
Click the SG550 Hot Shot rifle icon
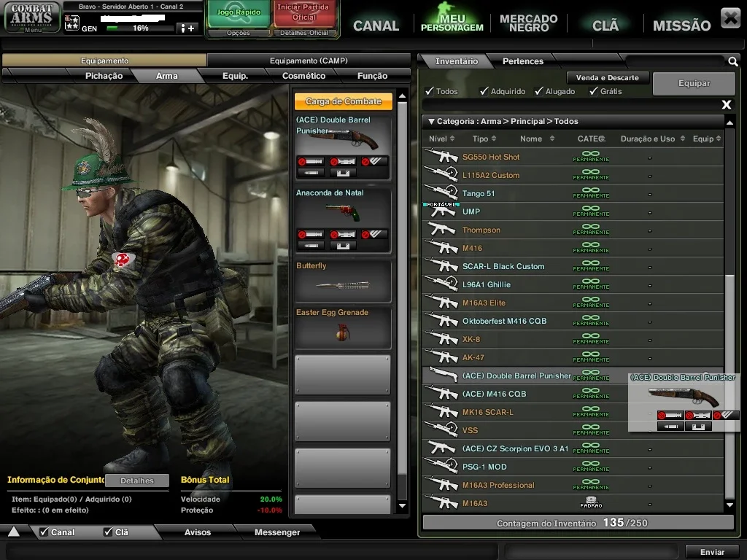(441, 156)
